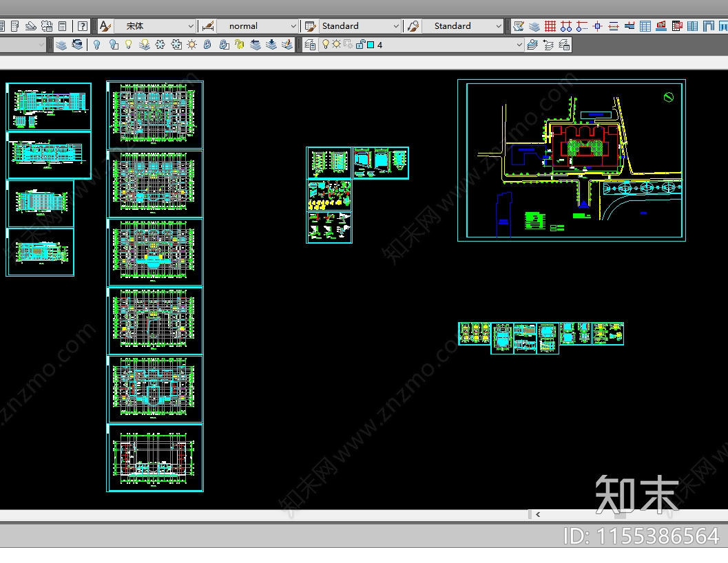Click the layer previous arrow icon
This screenshot has height=563, width=728.
click(548, 45)
